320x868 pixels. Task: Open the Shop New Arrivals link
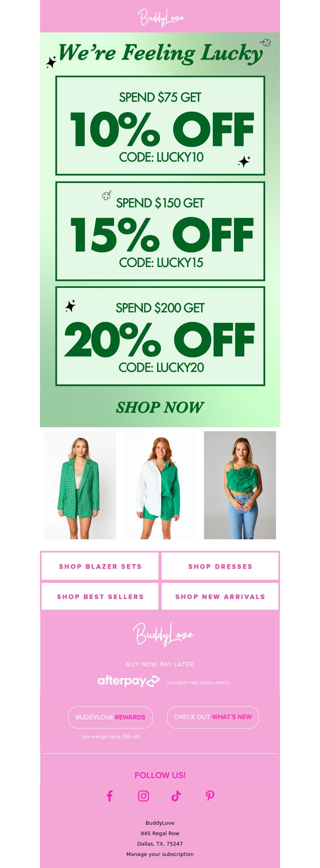click(x=220, y=597)
